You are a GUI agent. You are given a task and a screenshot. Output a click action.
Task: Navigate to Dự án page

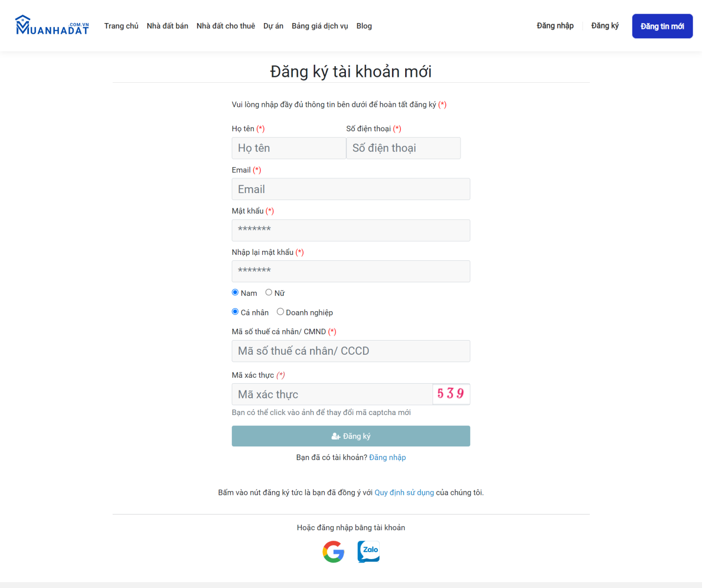point(273,26)
